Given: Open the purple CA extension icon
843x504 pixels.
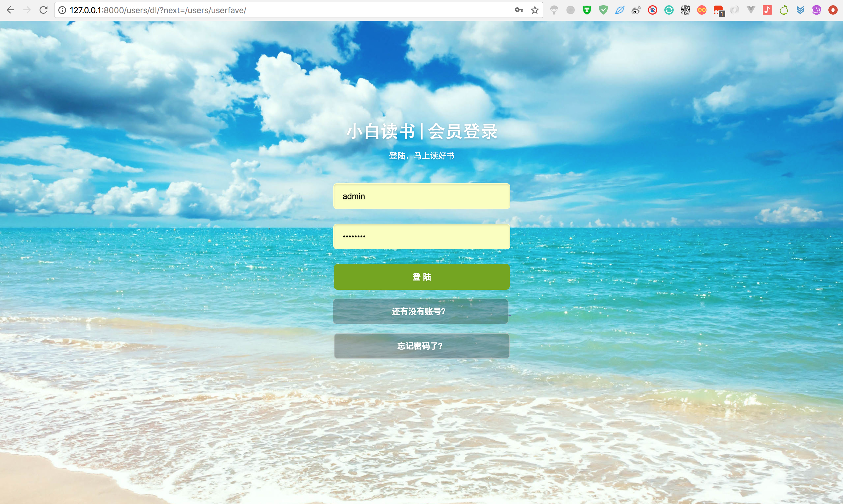Looking at the screenshot, I should tap(817, 10).
